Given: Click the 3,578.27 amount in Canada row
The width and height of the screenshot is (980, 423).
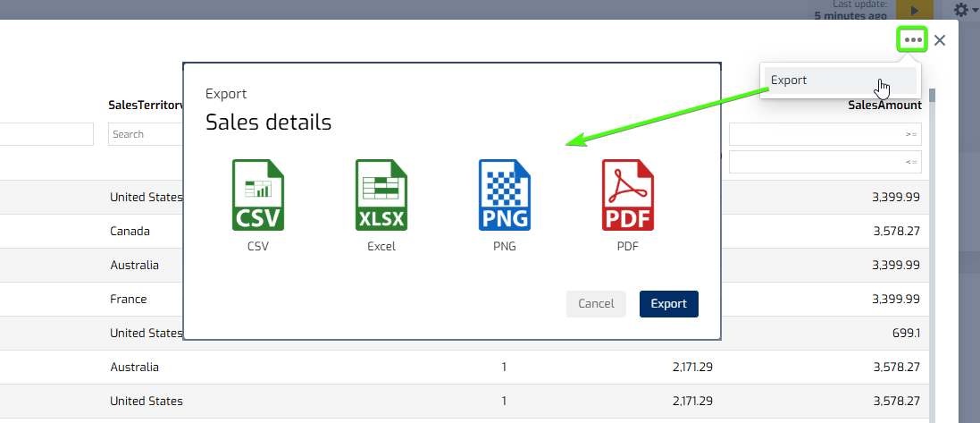Looking at the screenshot, I should pyautogui.click(x=896, y=231).
